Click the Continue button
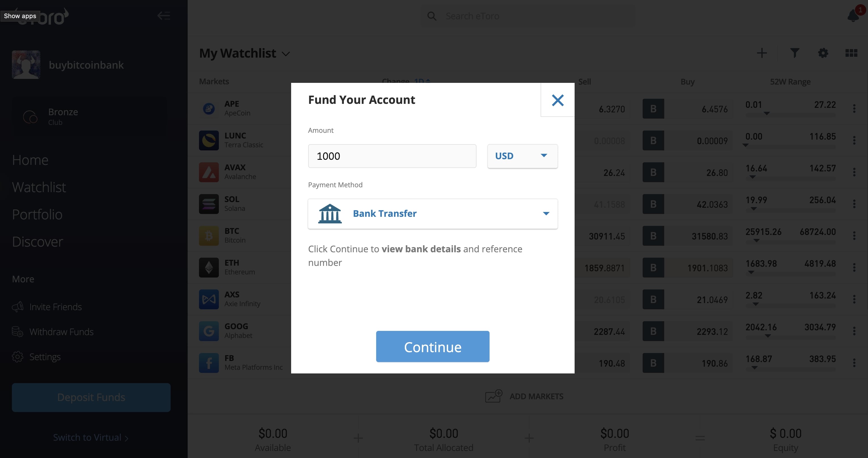This screenshot has width=868, height=458. pos(433,347)
